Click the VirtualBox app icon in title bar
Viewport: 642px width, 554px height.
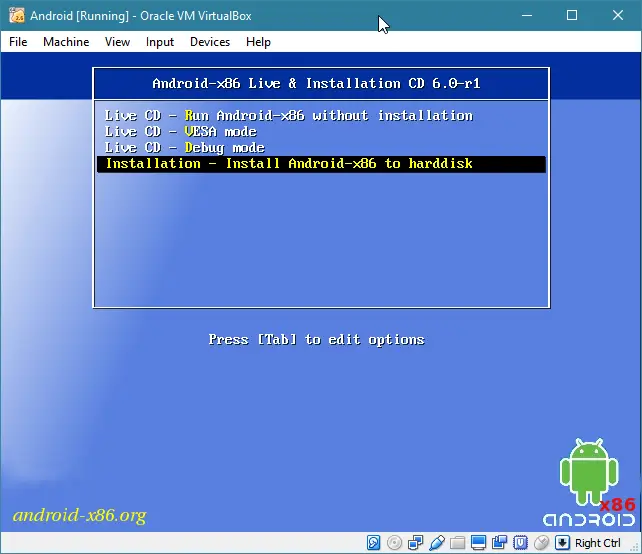[x=17, y=16]
